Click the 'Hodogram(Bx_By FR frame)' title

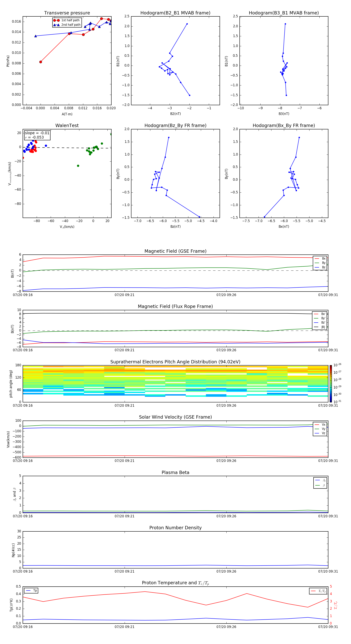[284, 125]
